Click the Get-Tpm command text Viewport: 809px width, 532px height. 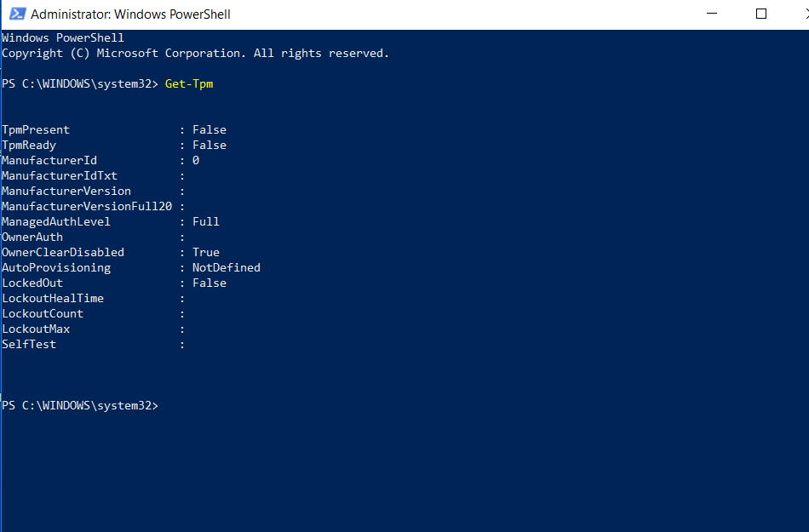189,84
